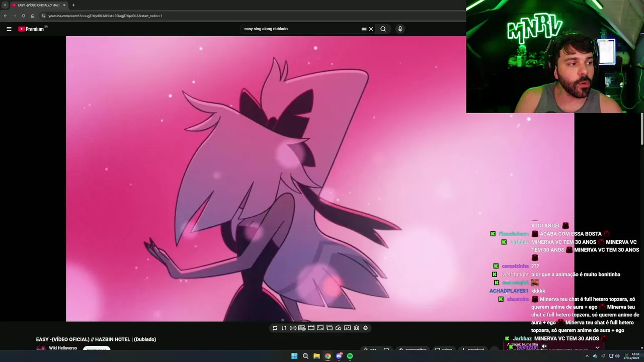Viewport: 644px width, 362px height.
Task: Open Chrome from the taskbar
Action: pyautogui.click(x=328, y=356)
